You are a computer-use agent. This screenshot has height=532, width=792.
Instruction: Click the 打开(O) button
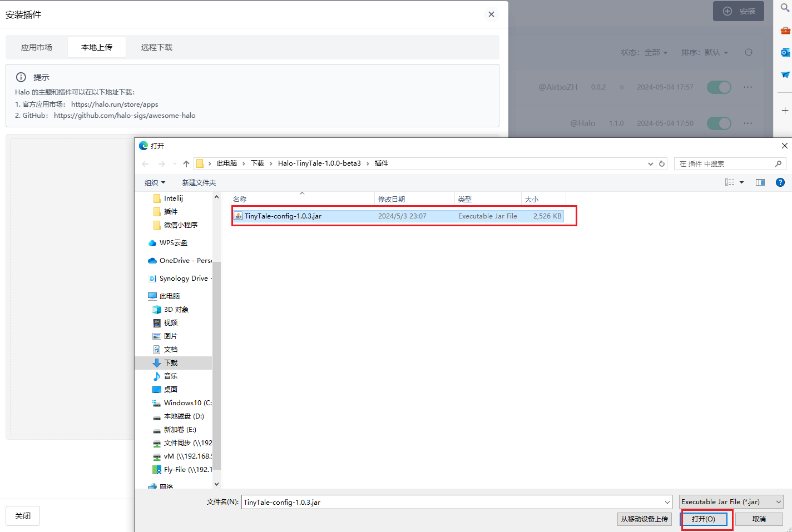(704, 519)
